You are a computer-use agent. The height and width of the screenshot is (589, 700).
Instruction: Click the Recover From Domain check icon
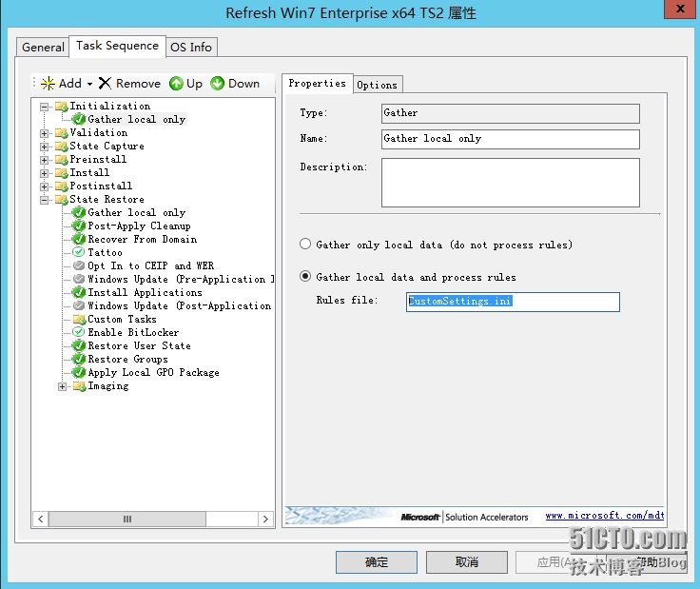pyautogui.click(x=79, y=240)
